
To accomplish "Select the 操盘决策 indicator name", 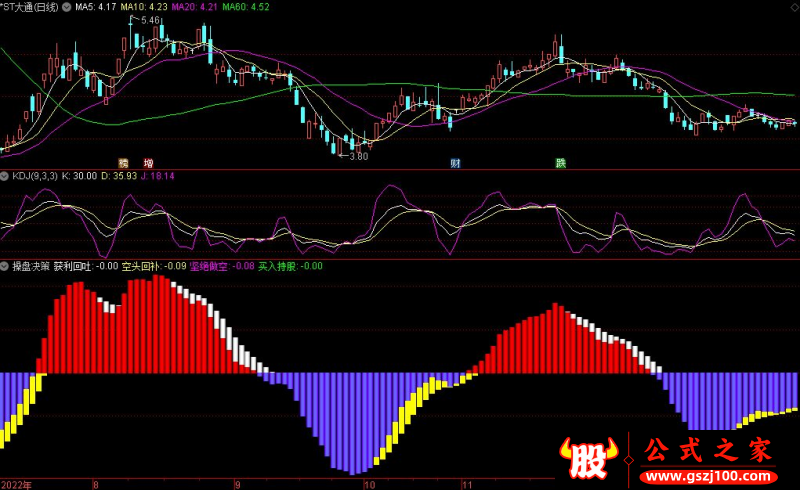I will tap(31, 266).
